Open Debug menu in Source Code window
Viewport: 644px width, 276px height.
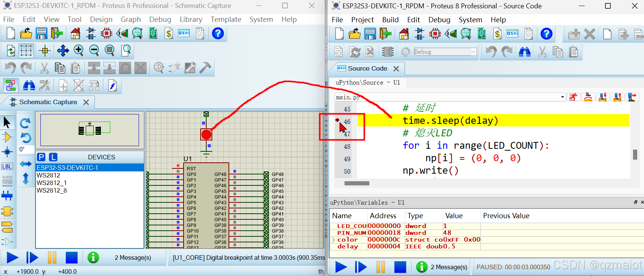439,20
